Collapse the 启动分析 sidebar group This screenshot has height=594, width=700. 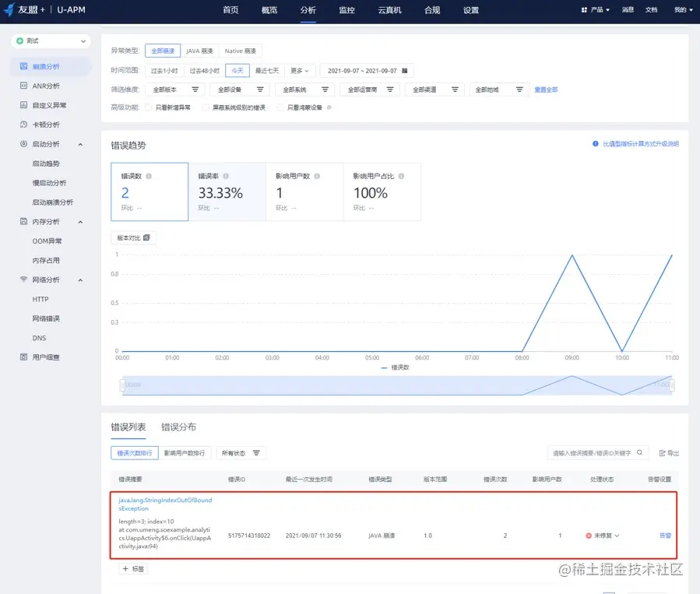80,144
